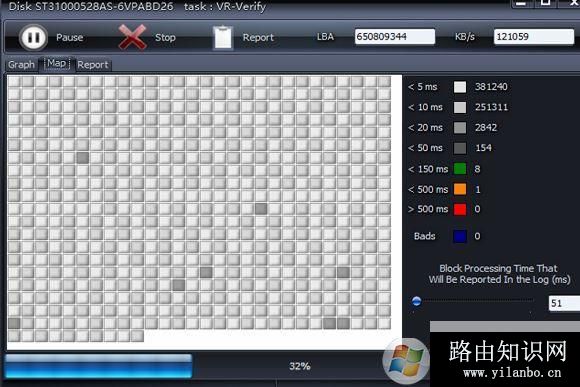580x387 pixels.
Task: Click the Report toolbar label
Action: coord(258,37)
